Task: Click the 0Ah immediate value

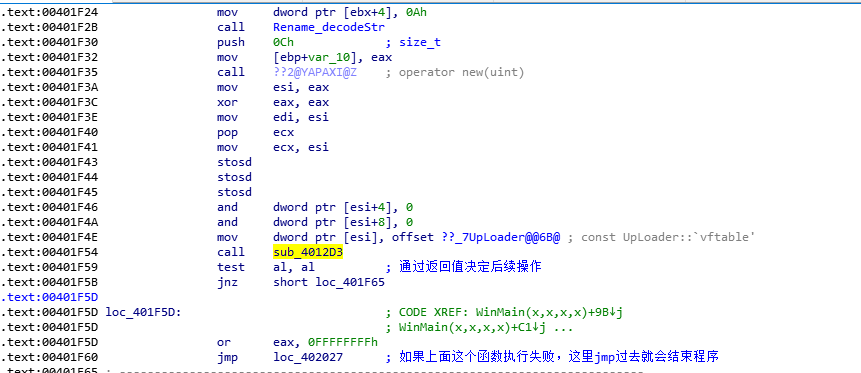Action: click(x=416, y=12)
